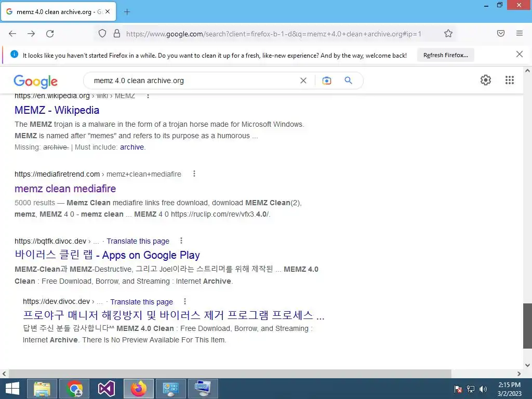
Task: Click the Google logo
Action: coord(36,82)
